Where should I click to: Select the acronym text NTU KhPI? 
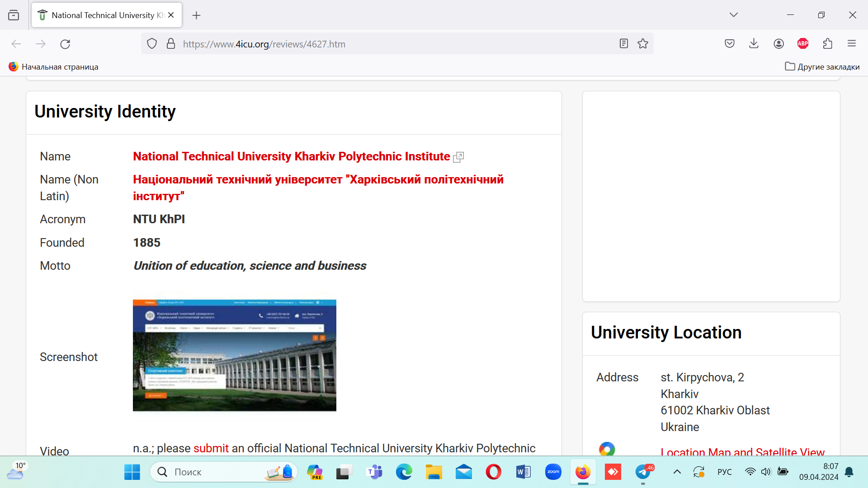(x=159, y=219)
